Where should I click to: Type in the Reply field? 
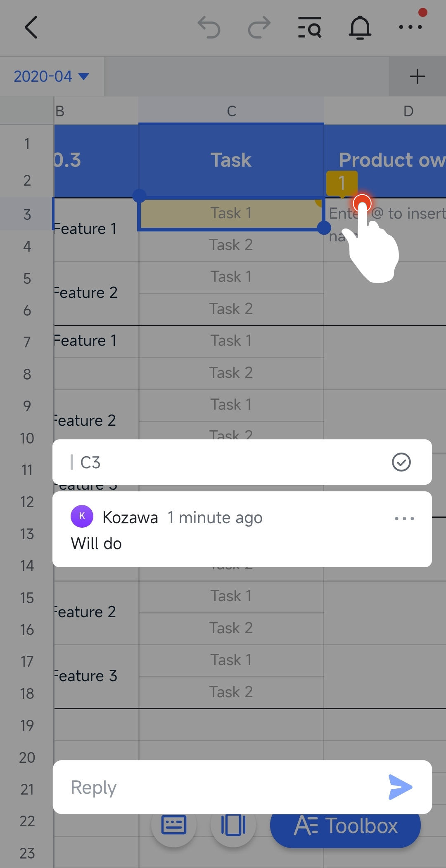[x=223, y=787]
